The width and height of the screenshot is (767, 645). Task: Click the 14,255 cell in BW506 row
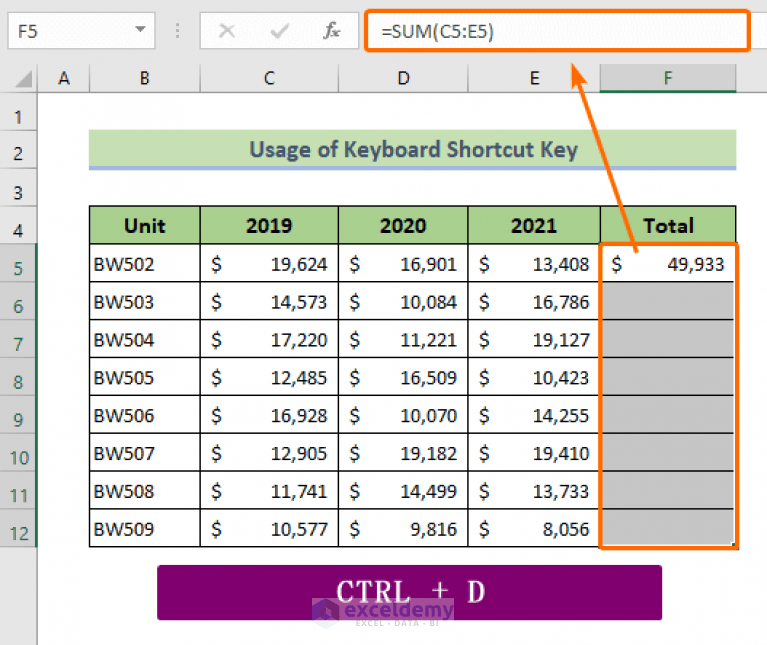(x=534, y=415)
